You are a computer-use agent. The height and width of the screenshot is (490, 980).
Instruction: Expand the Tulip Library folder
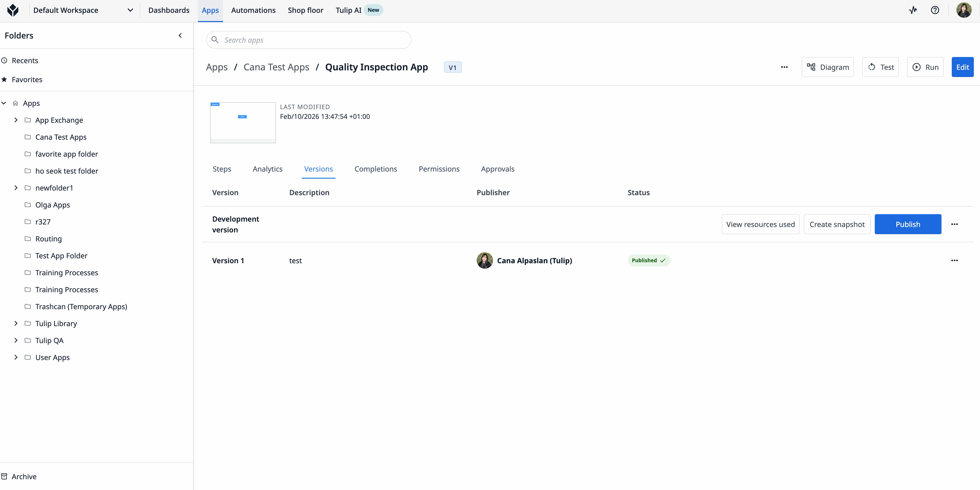pos(16,323)
